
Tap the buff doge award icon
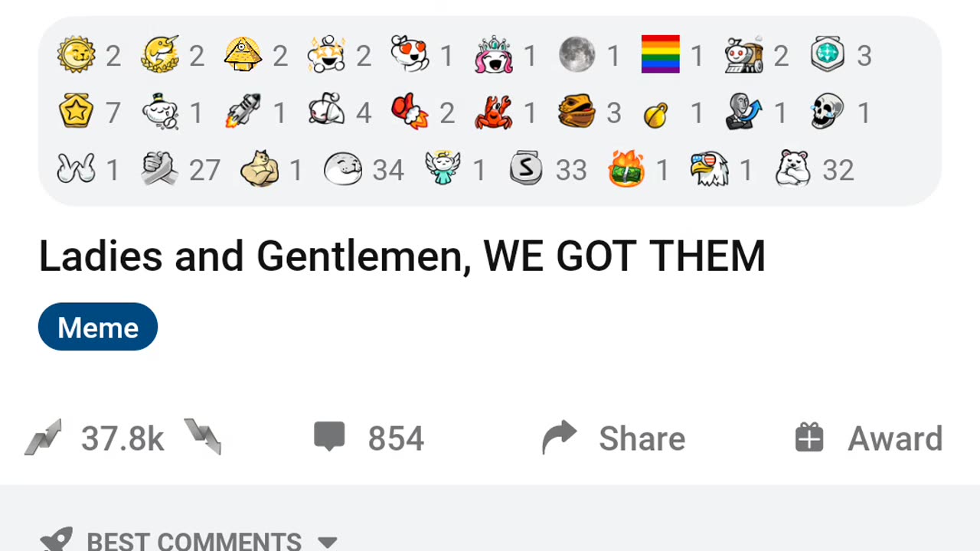click(x=260, y=169)
